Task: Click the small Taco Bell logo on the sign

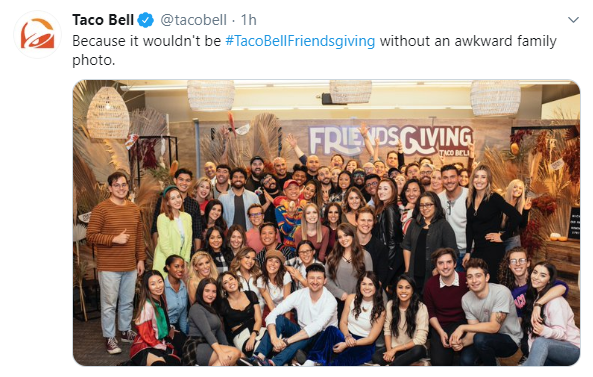Action: tap(454, 153)
